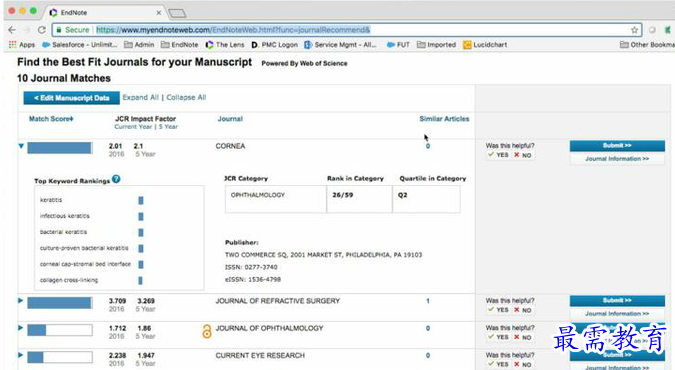Click similar articles count for CORNEA

428,146
